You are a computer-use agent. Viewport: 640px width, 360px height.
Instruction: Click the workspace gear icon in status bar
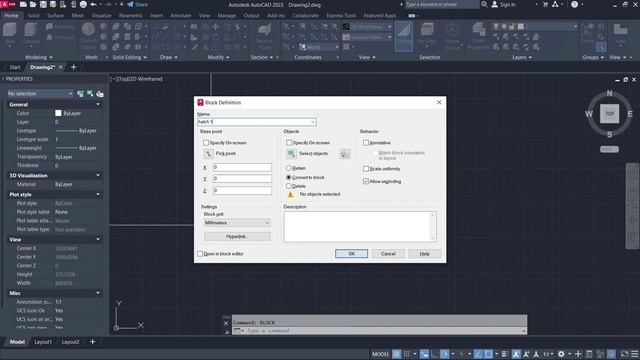[x=561, y=354]
